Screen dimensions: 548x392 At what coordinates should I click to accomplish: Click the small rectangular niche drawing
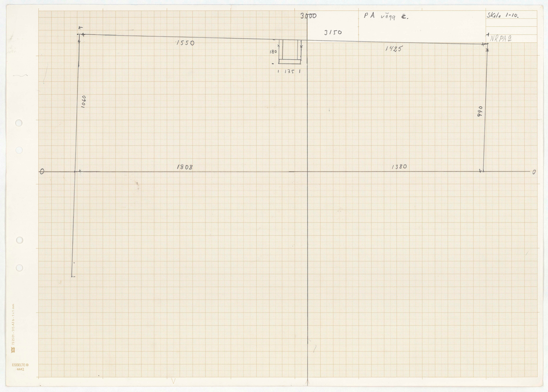tap(290, 51)
